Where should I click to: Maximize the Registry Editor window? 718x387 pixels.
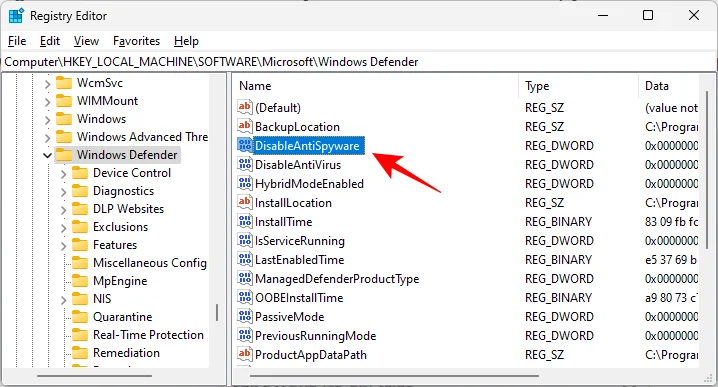(648, 15)
